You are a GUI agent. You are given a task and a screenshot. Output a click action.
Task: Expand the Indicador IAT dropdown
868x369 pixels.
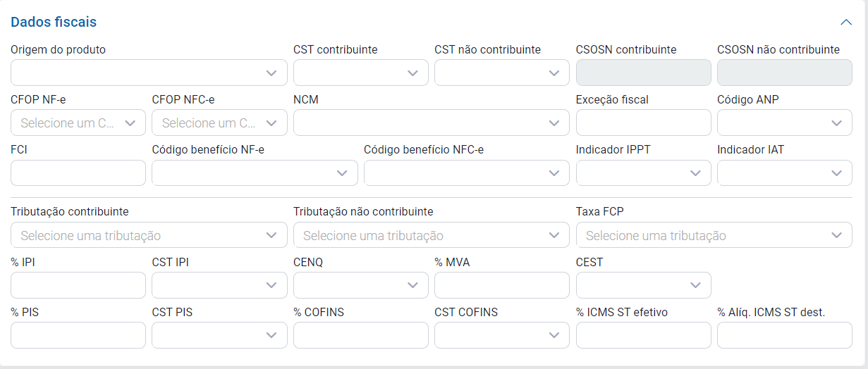pos(784,173)
